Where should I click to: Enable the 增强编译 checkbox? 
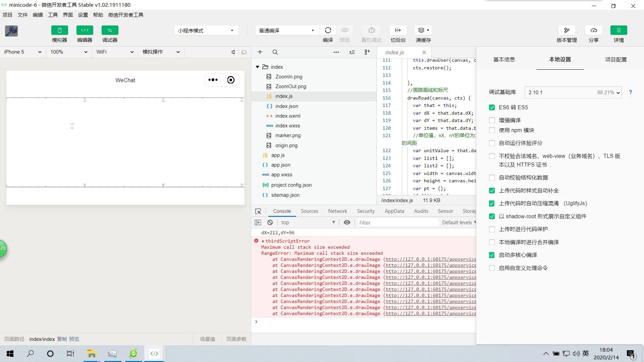coord(492,120)
